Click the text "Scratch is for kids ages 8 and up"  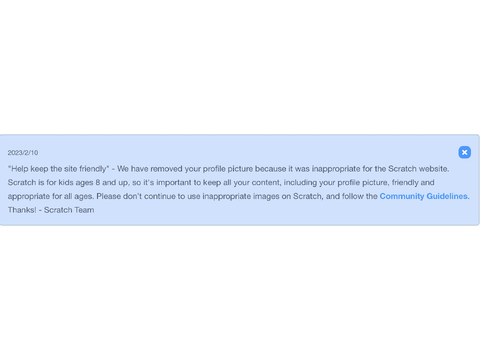point(68,182)
